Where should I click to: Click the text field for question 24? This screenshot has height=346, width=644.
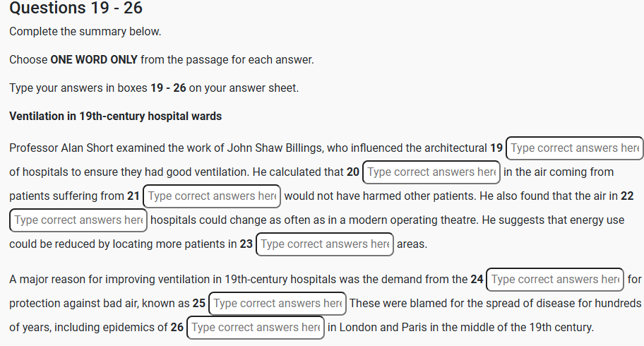coord(555,280)
